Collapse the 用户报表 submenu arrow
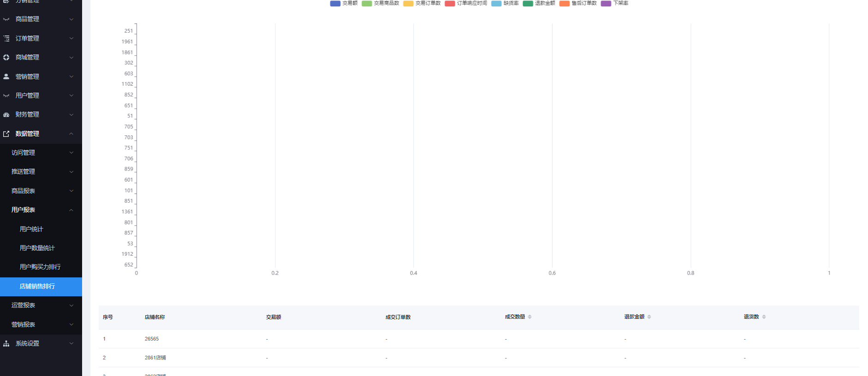Viewport: 868px width, 376px height. tap(71, 210)
